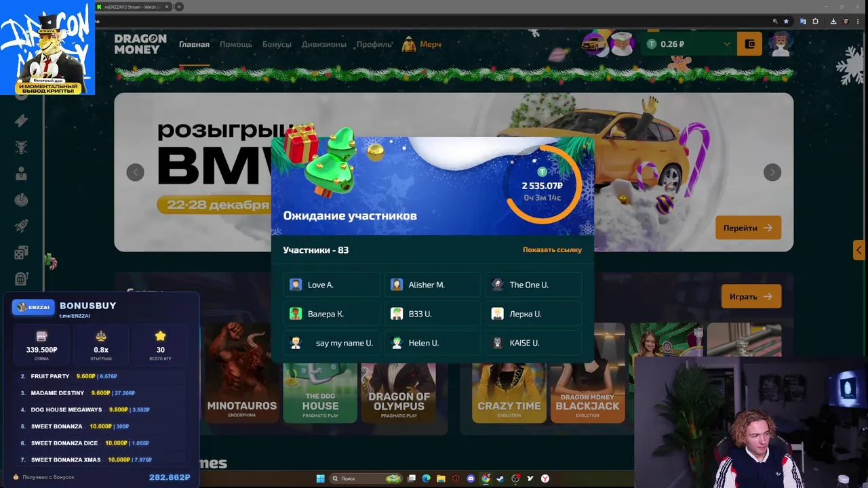Click the 2 535.07₽ prize timer circle
The width and height of the screenshot is (868, 488).
542,186
